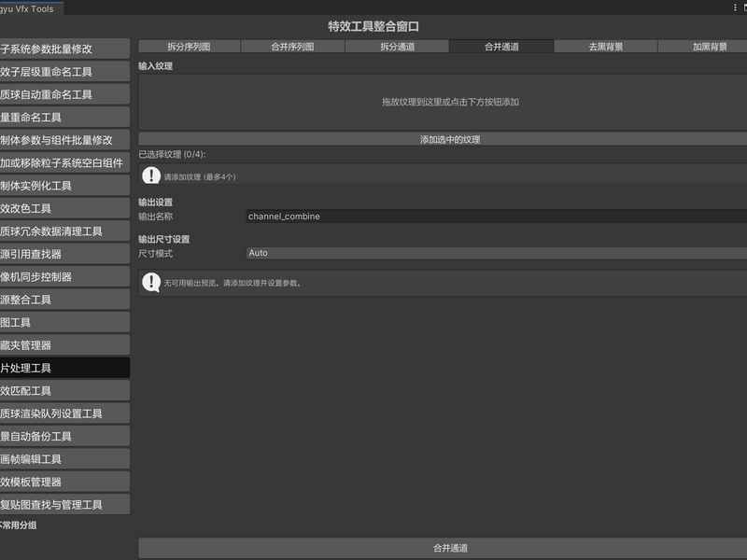Click the 请添加纹理 (最多4个) hint message
Viewport: 747px width, 560px height.
(x=200, y=177)
